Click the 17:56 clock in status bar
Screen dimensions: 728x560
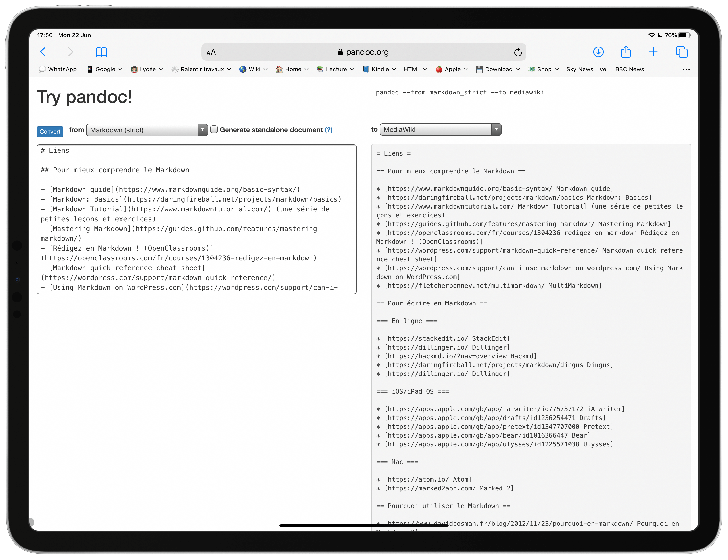[x=45, y=35]
